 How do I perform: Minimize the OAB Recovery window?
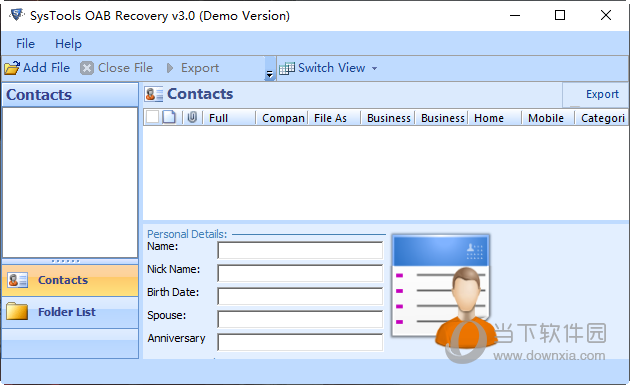coord(515,16)
